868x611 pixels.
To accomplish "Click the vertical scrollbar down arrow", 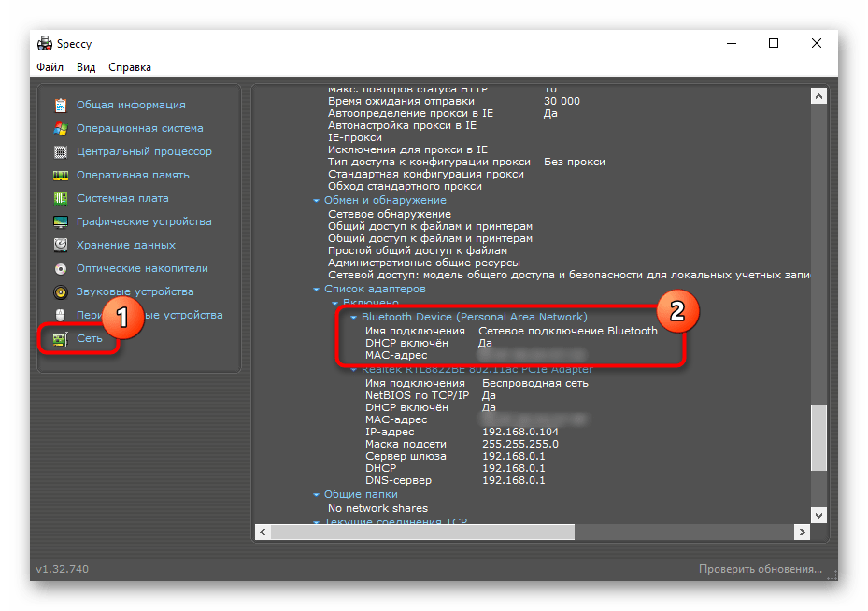I will [x=818, y=516].
